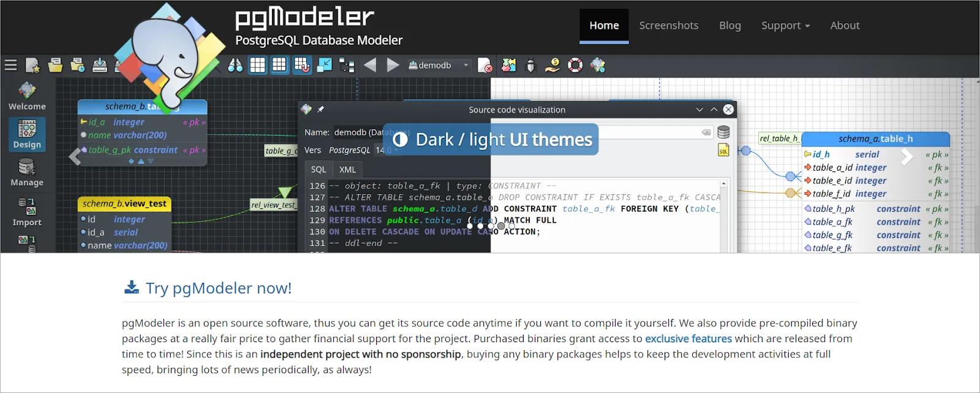Go to previous carousel slide arrow
The image size is (980, 393).
click(x=75, y=157)
